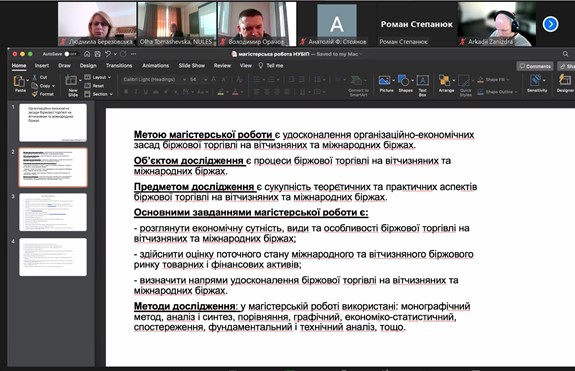
Task: Open the search magnifier in title bar
Action: (x=565, y=54)
